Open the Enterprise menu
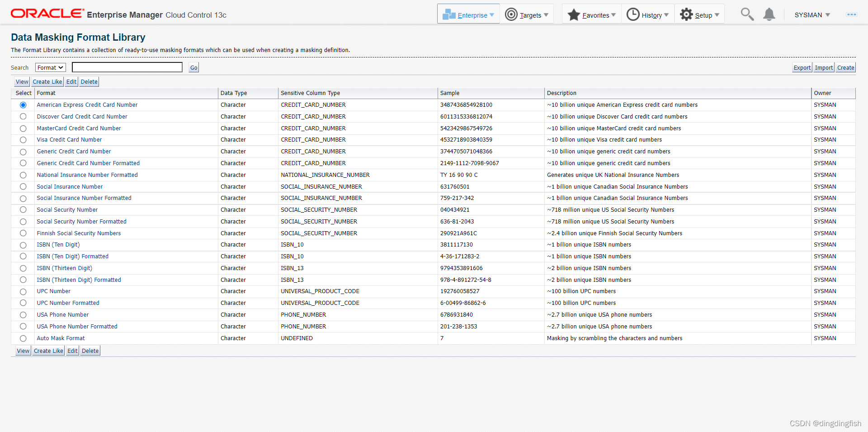The width and height of the screenshot is (868, 432). (468, 14)
